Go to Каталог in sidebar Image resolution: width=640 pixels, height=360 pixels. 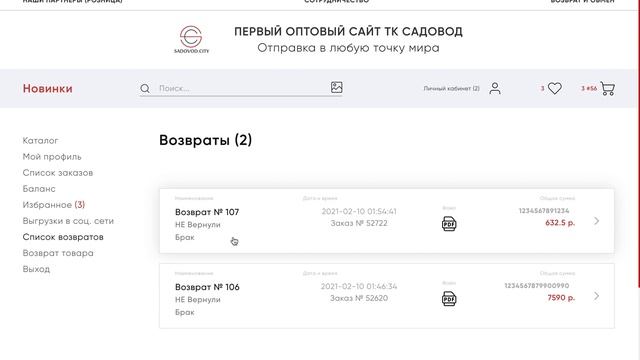[x=40, y=140]
